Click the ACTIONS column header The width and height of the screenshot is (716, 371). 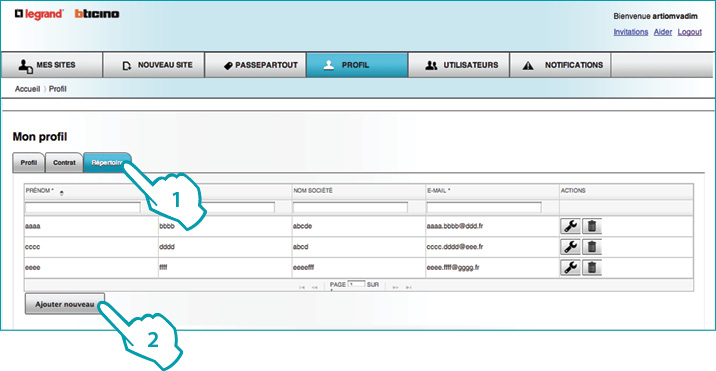point(573,191)
